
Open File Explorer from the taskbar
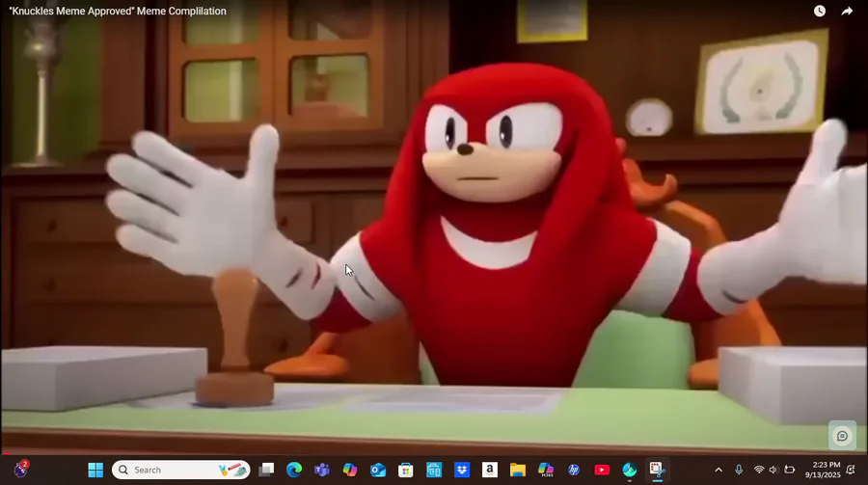518,470
